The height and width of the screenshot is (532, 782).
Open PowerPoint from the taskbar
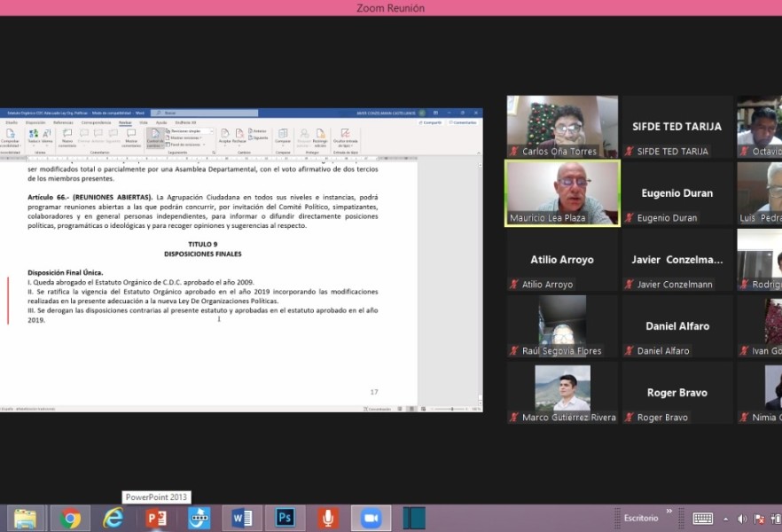click(156, 518)
